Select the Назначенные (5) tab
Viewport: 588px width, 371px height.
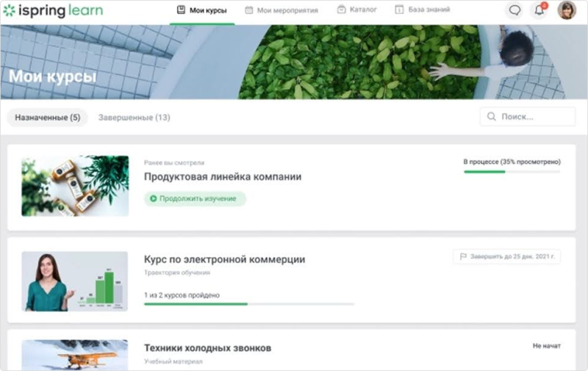point(47,118)
